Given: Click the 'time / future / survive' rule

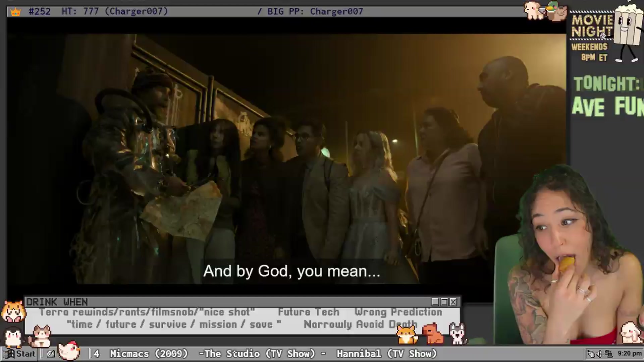Looking at the screenshot, I should 174,324.
